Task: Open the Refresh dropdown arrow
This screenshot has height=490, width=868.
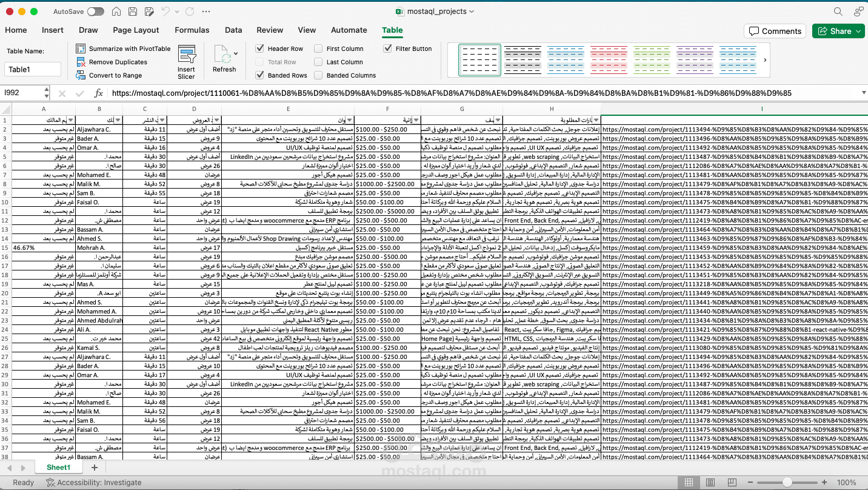Action: [236, 54]
